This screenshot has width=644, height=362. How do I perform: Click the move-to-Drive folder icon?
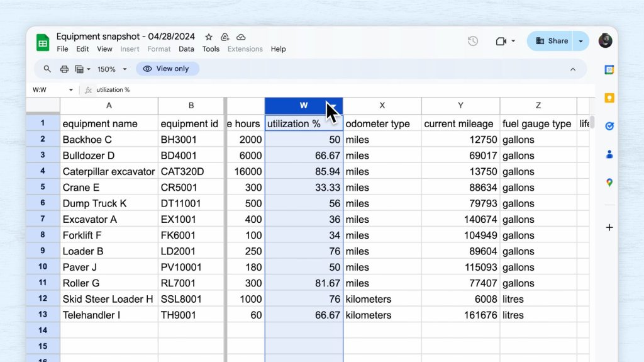(x=225, y=37)
